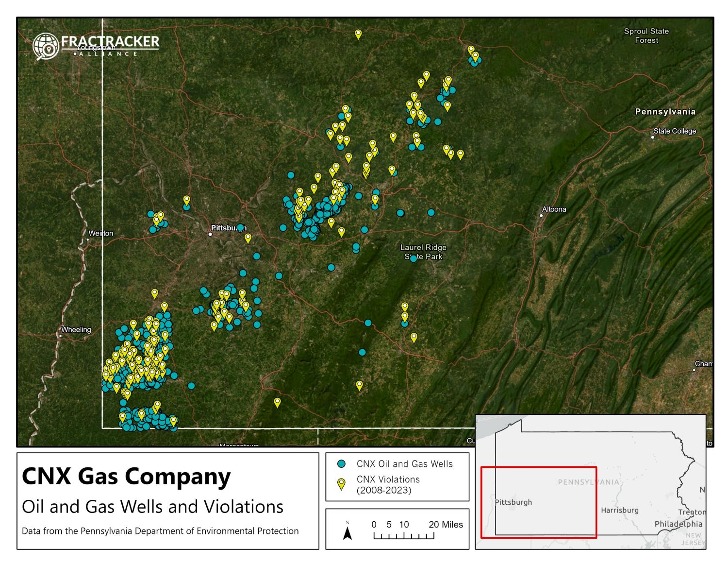The image size is (728, 563).
Task: Click Harrisburg in the inset locator map
Action: click(619, 510)
